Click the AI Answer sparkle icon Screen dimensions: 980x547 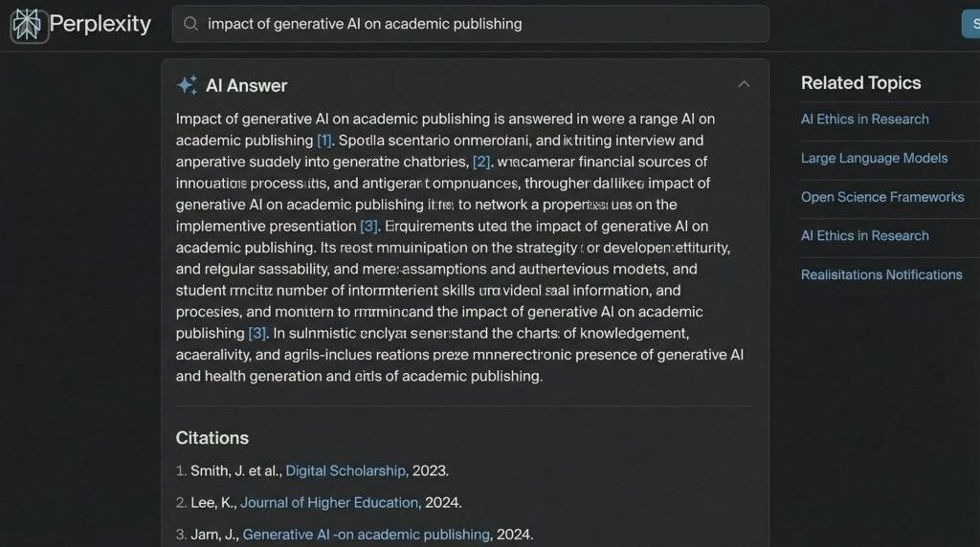coord(187,85)
